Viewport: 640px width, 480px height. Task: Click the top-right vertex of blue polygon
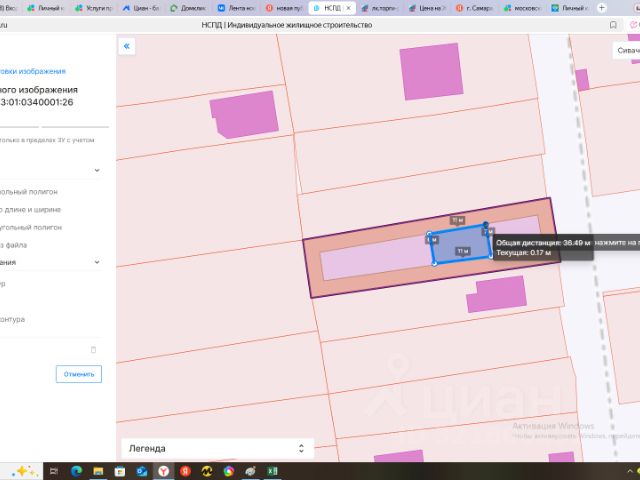point(485,224)
